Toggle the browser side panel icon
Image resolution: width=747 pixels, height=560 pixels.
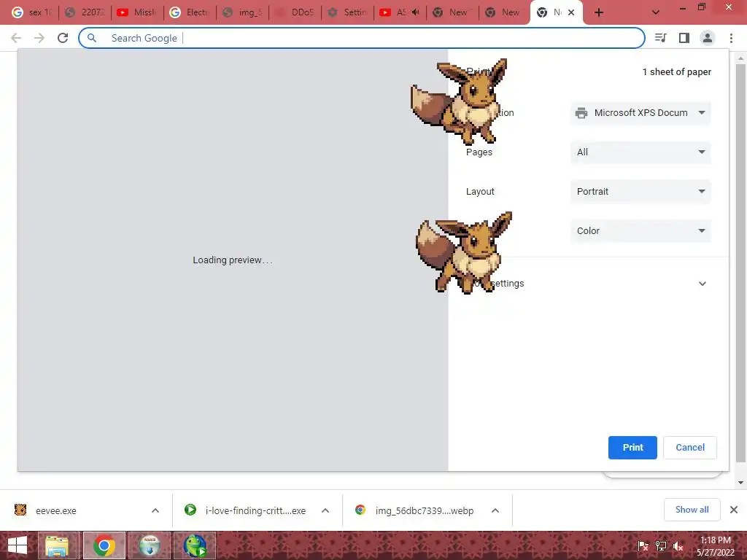(684, 38)
